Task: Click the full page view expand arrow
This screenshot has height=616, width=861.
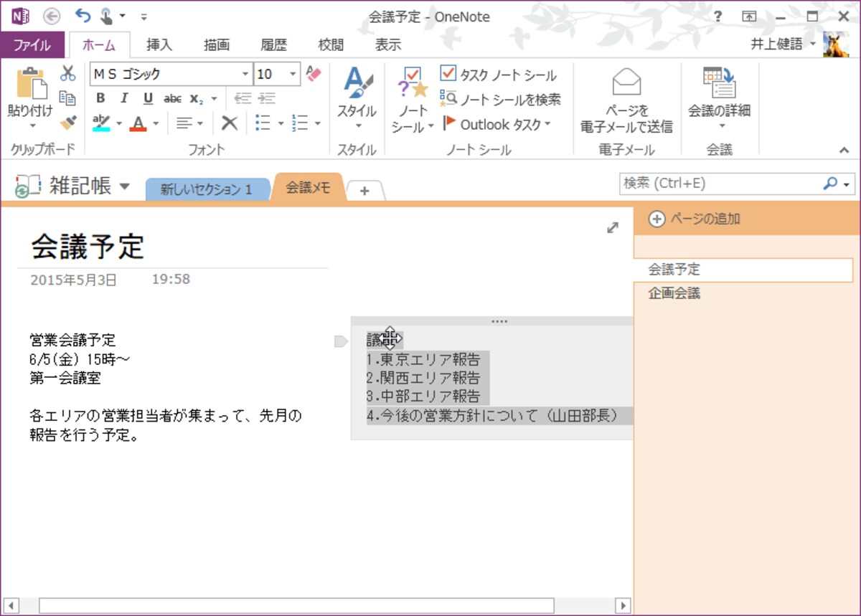Action: (x=613, y=227)
